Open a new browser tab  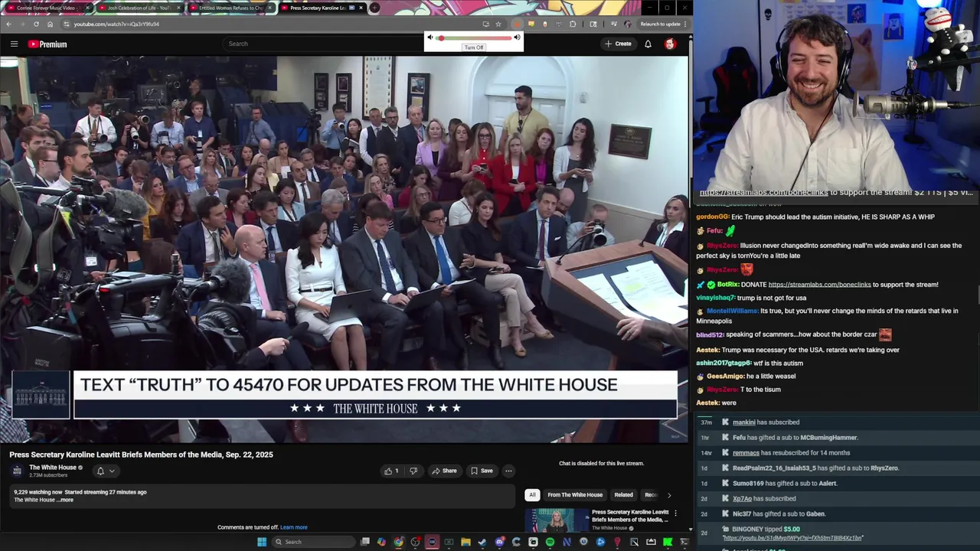click(x=374, y=8)
